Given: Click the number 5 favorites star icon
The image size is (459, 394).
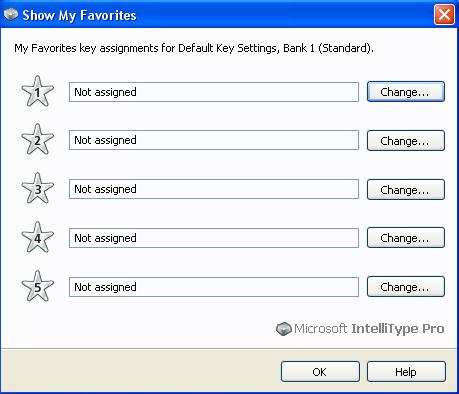Looking at the screenshot, I should point(37,286).
